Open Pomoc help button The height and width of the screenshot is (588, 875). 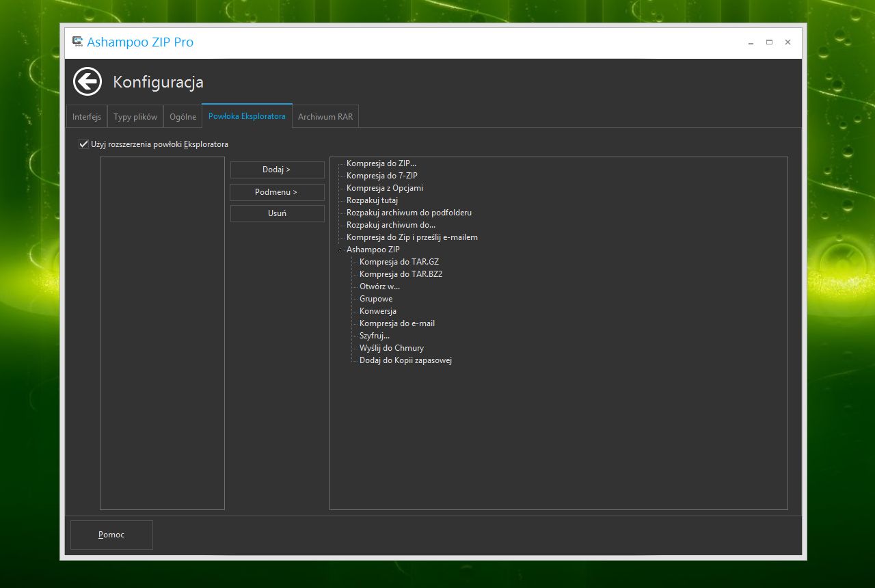point(111,535)
